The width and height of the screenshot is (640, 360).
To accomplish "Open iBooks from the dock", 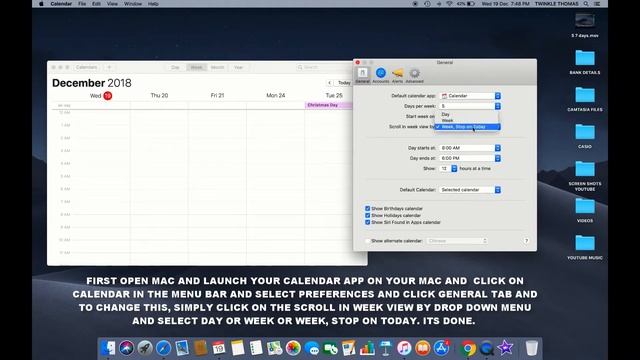I will (x=423, y=348).
